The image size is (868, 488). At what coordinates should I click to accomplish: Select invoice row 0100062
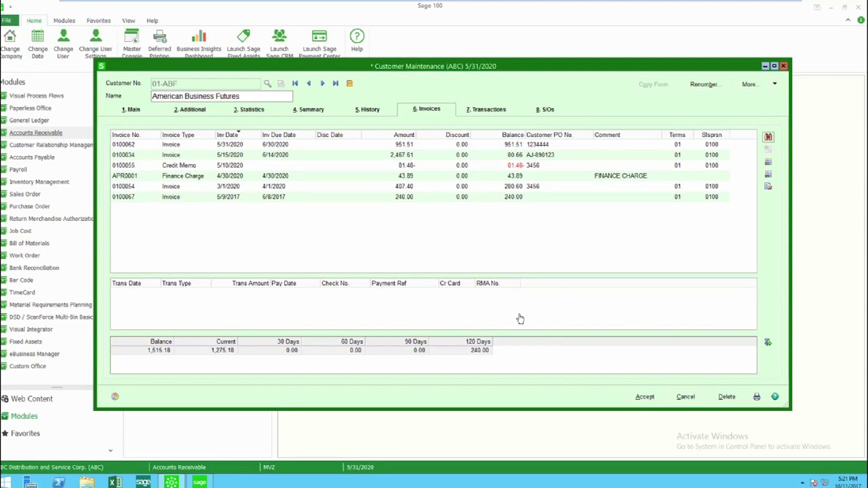pos(420,144)
